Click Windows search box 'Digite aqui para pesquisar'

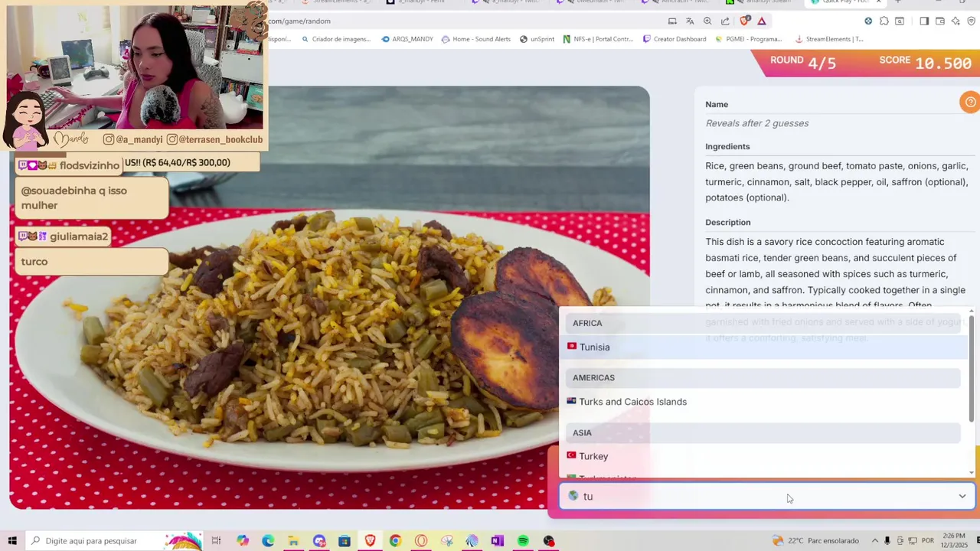click(x=113, y=541)
